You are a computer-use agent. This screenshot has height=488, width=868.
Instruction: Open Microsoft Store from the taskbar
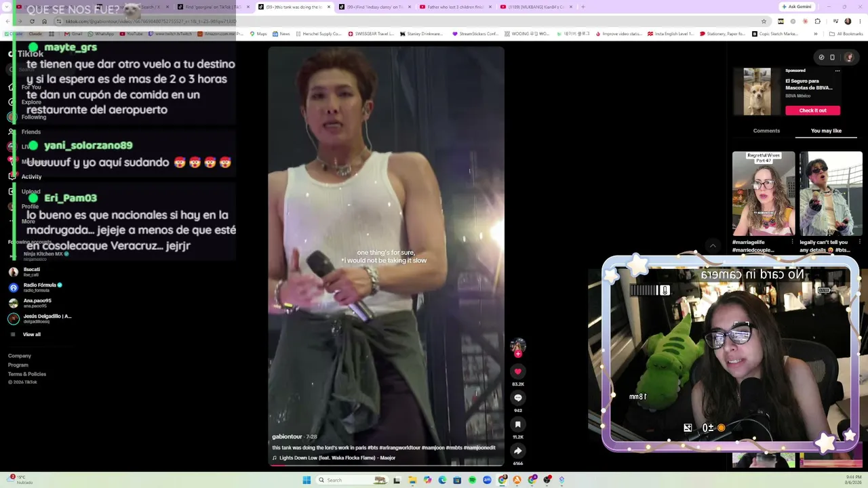click(x=457, y=480)
